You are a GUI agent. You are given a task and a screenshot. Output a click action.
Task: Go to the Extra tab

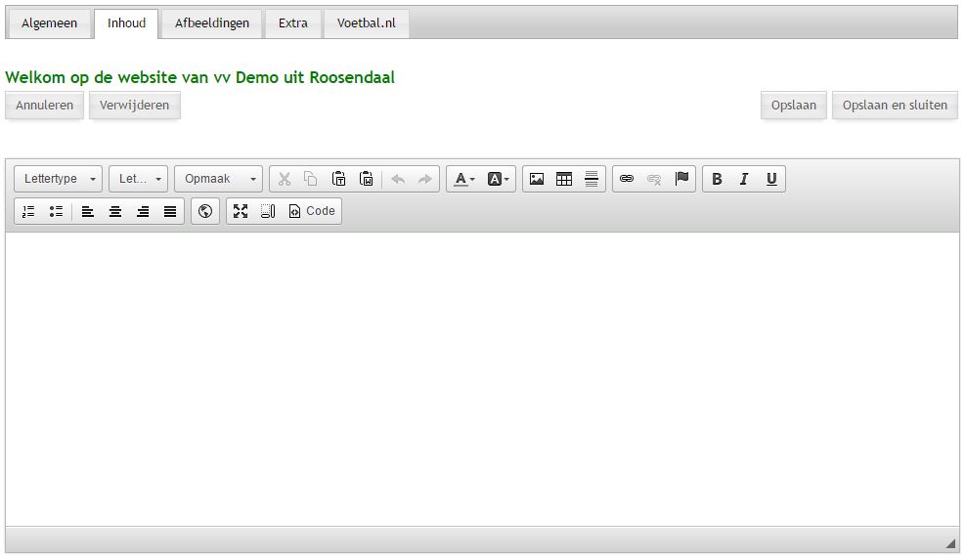click(x=293, y=23)
